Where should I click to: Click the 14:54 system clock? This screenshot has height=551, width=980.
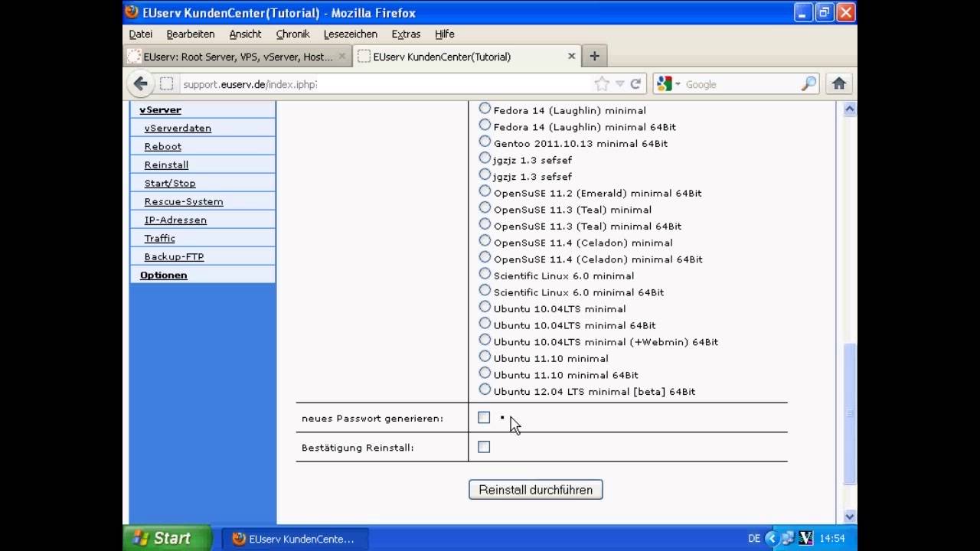tap(832, 539)
